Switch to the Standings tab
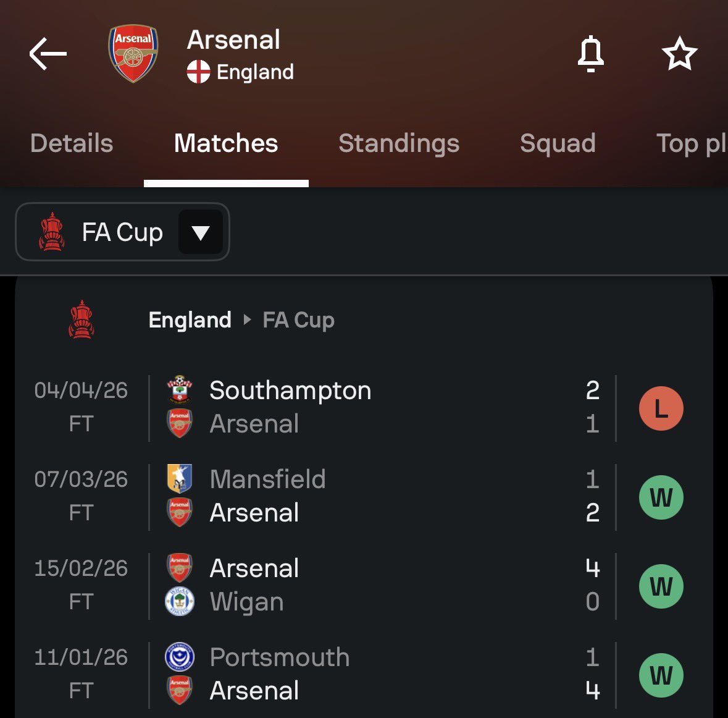Screen dimensions: 728x718 coord(399,143)
